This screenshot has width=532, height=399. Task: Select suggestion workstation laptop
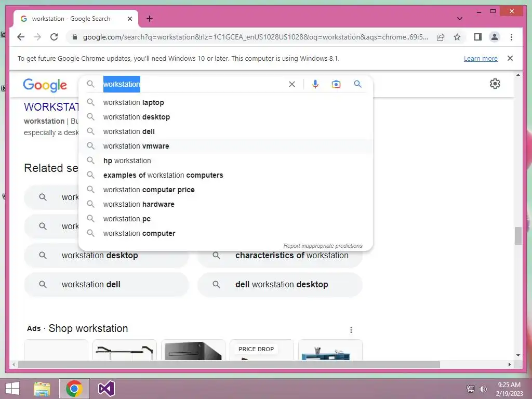tap(225, 102)
